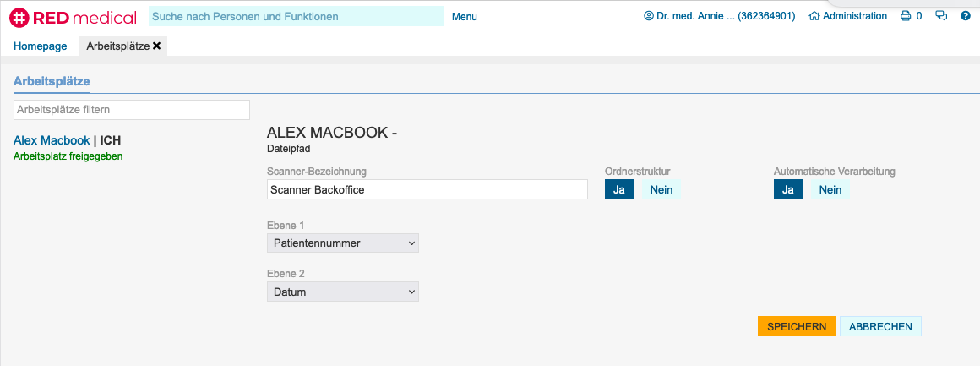The width and height of the screenshot is (980, 366).
Task: Open the chat messages icon
Action: [941, 16]
